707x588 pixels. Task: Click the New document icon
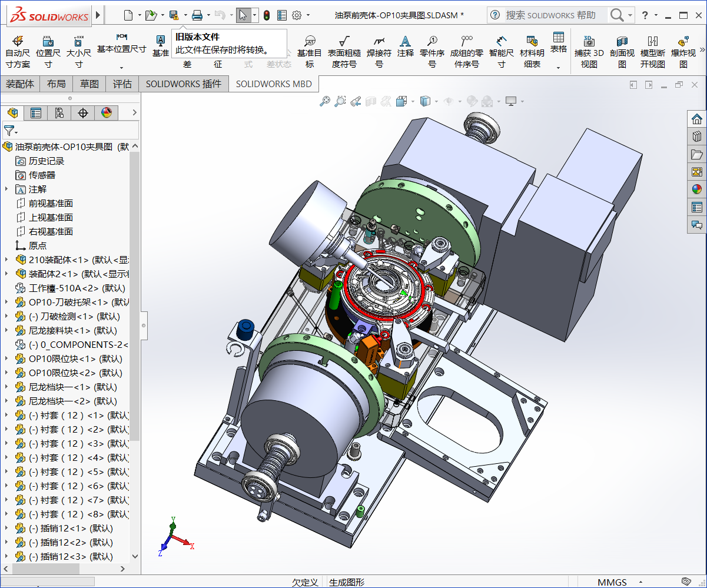128,15
